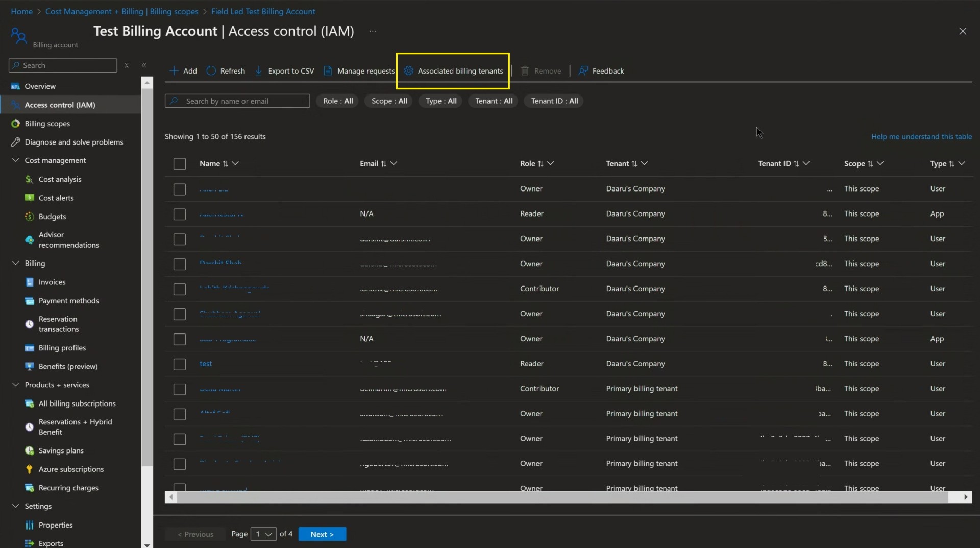
Task: Collapse the Products + services section
Action: (15, 385)
